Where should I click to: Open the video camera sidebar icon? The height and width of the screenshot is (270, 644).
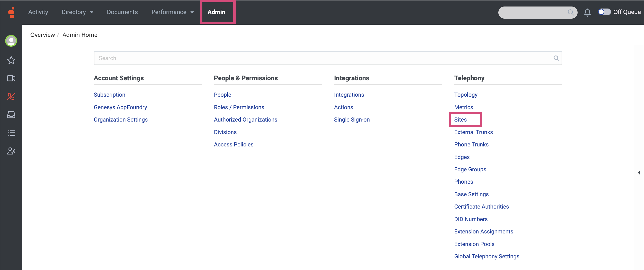11,78
